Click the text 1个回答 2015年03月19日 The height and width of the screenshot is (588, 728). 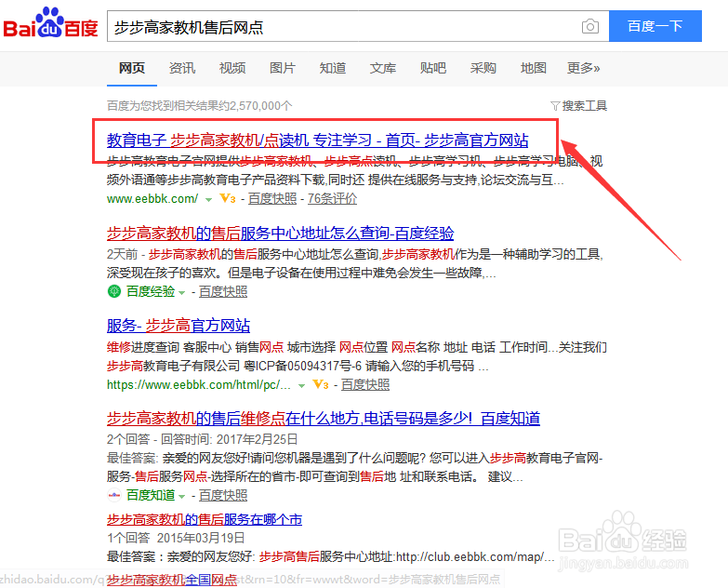click(x=176, y=538)
